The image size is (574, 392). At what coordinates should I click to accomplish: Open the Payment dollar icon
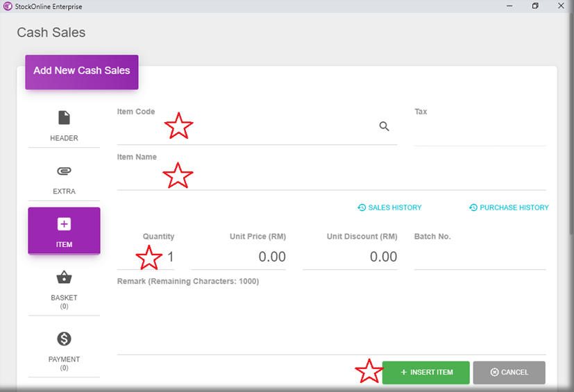[x=64, y=339]
